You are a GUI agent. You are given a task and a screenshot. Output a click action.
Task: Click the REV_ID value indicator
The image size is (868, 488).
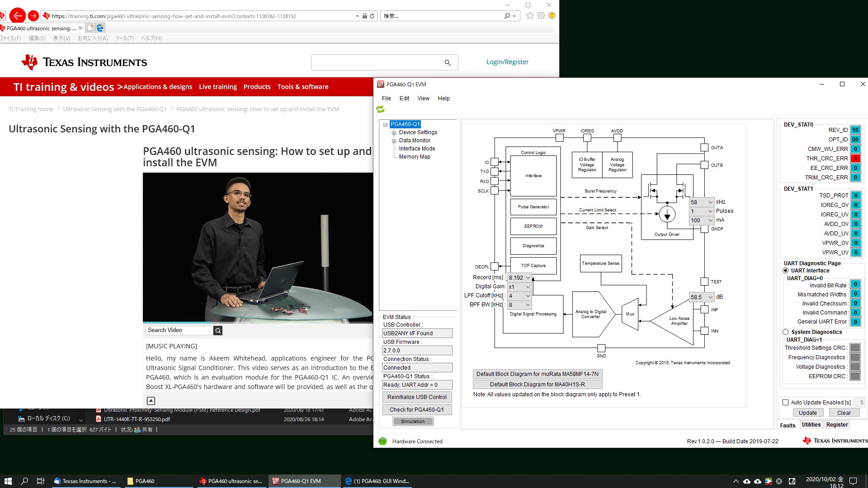(855, 130)
